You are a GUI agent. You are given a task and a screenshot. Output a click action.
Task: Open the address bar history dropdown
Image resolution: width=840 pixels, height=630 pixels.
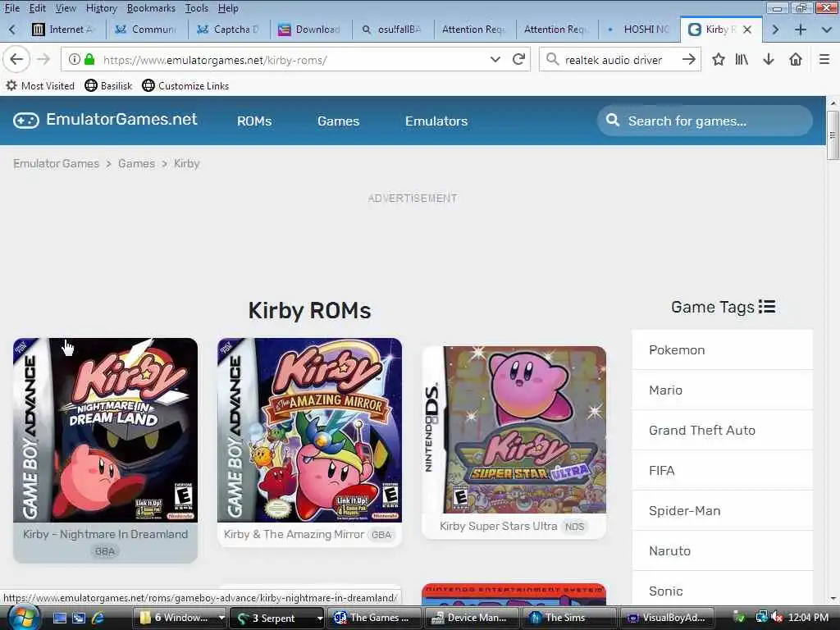coord(495,59)
